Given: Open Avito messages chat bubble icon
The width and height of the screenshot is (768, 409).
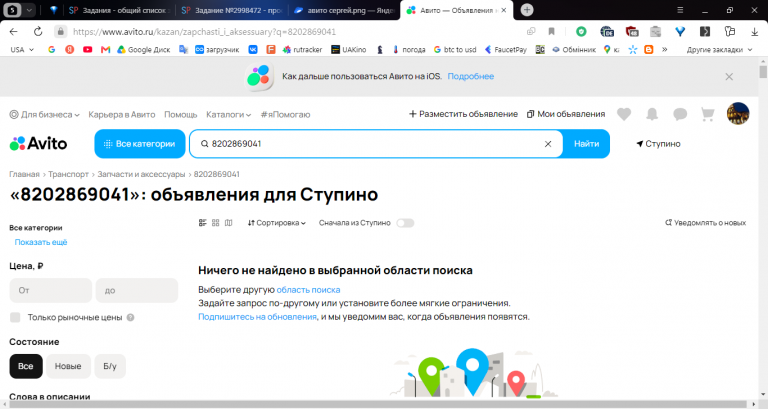Looking at the screenshot, I should point(680,114).
